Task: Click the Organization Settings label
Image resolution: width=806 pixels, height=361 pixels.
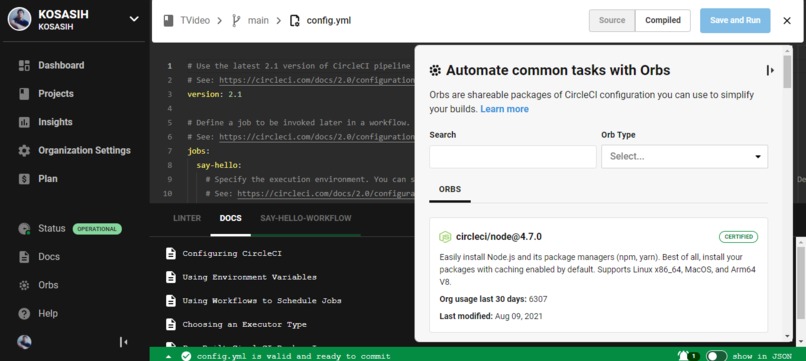Action: coord(84,150)
